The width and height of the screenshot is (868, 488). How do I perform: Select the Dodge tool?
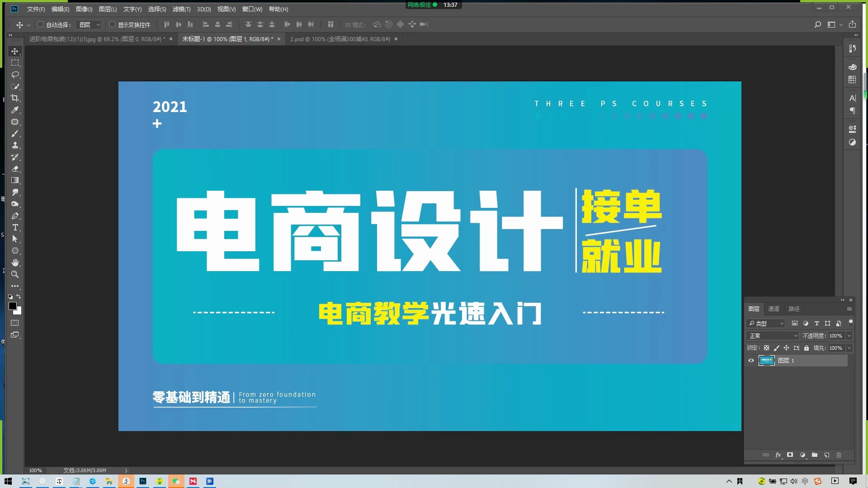point(15,204)
